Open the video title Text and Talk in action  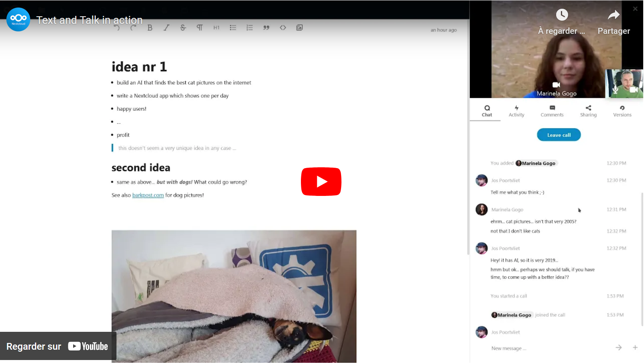tap(89, 20)
